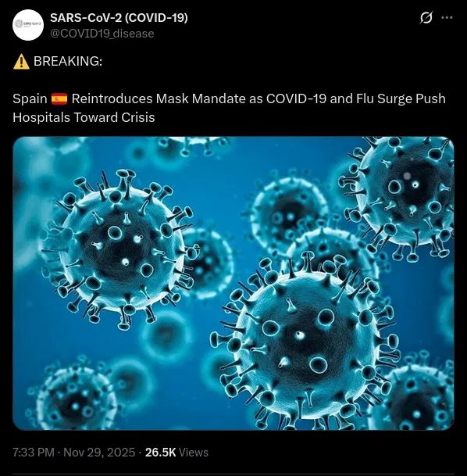
Task: Open the SARS-CoV-2 account profile avatar
Action: (x=28, y=25)
